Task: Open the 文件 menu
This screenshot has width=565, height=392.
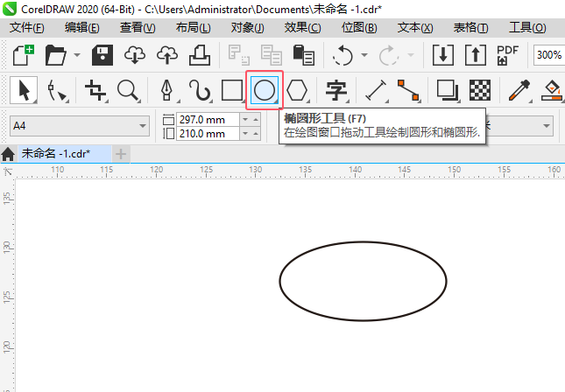Action: [26, 28]
